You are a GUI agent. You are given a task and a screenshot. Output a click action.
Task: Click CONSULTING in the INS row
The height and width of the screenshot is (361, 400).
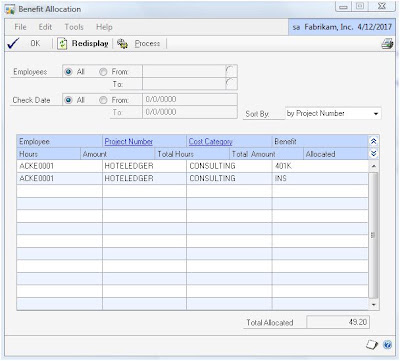coord(229,178)
